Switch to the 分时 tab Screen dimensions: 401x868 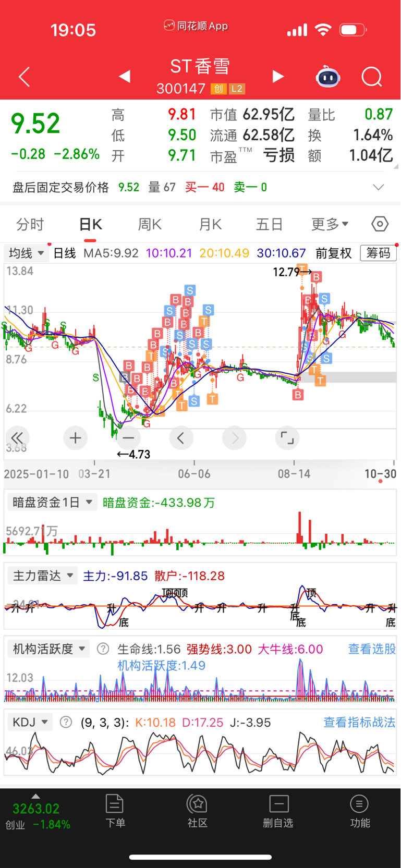(x=30, y=225)
